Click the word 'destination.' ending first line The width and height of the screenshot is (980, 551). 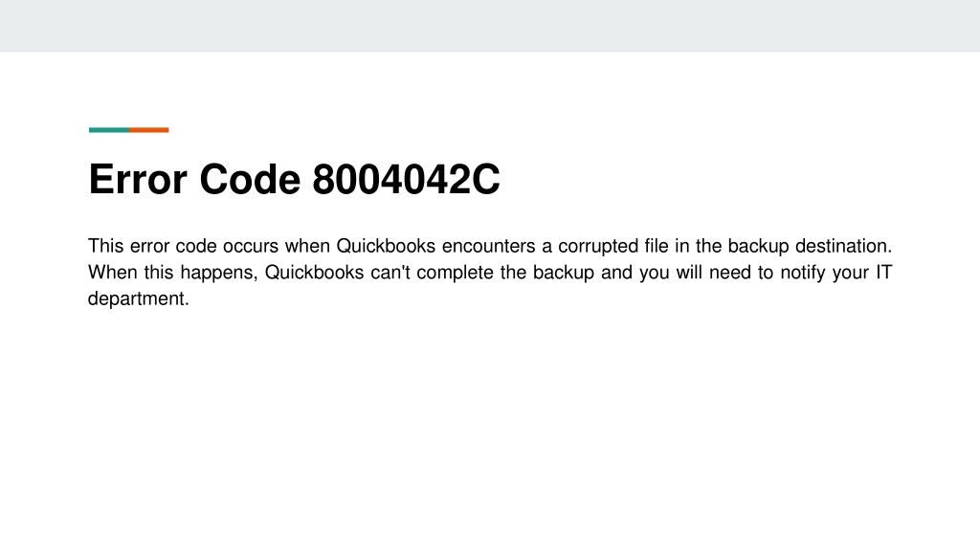pyautogui.click(x=844, y=246)
